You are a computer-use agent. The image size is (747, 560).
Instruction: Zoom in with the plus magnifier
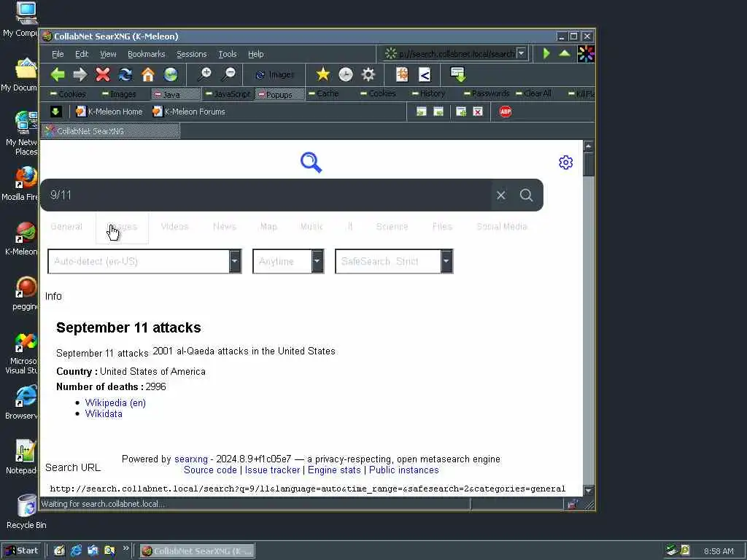[x=205, y=74]
